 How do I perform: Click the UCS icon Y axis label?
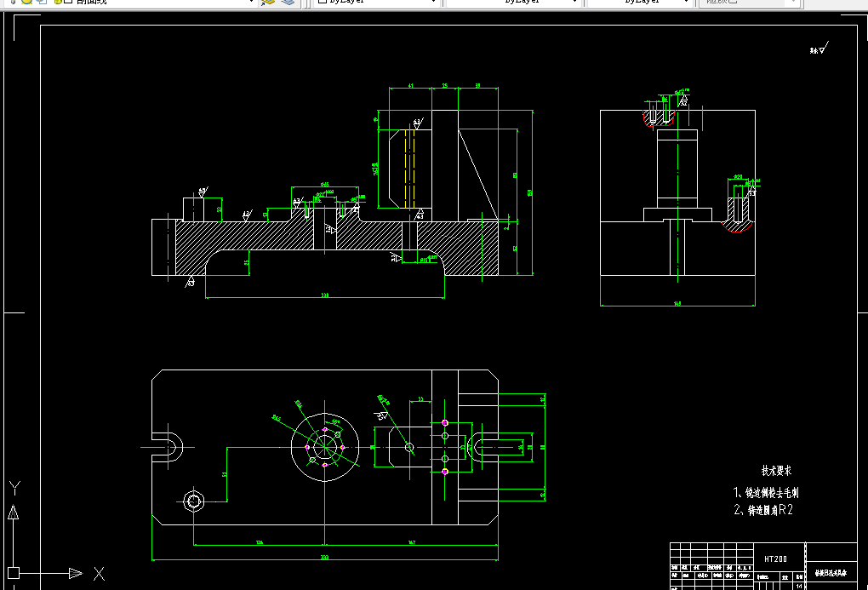click(15, 488)
